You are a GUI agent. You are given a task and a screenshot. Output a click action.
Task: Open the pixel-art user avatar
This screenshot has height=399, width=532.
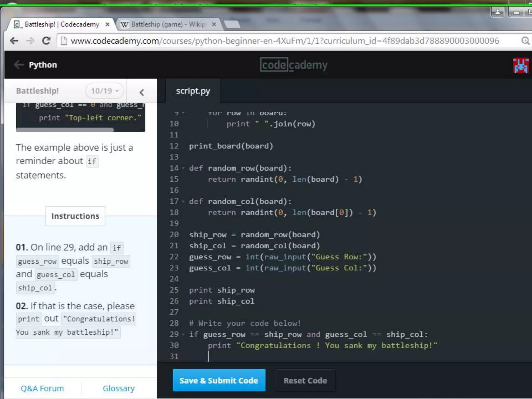tap(520, 65)
